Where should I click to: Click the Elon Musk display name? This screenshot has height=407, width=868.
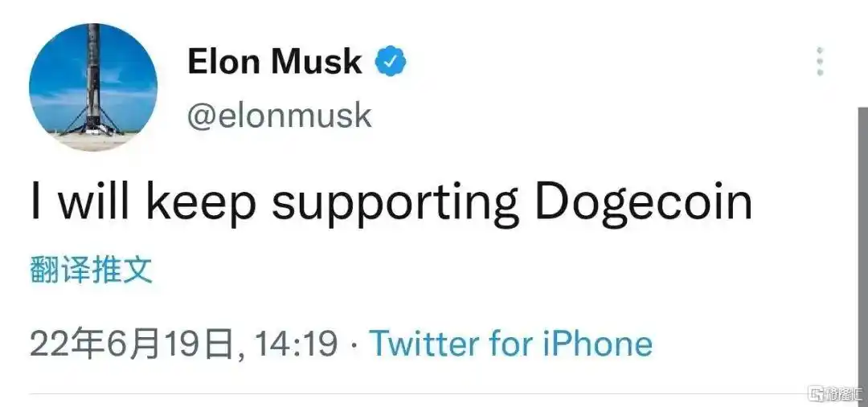(275, 61)
